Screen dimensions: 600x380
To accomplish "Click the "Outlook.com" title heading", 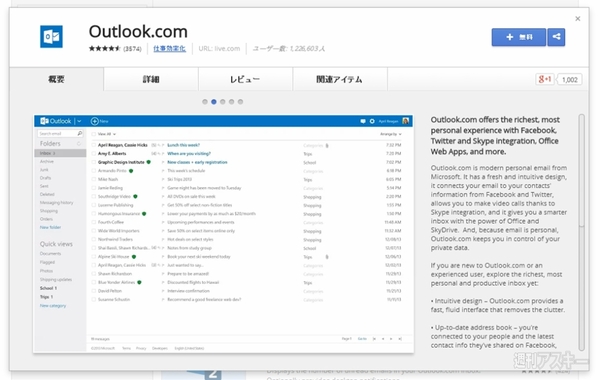I will coord(138,31).
